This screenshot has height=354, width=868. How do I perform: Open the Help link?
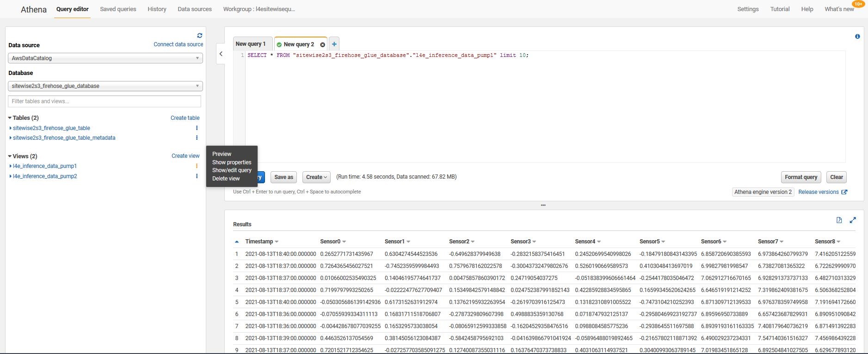[807, 9]
